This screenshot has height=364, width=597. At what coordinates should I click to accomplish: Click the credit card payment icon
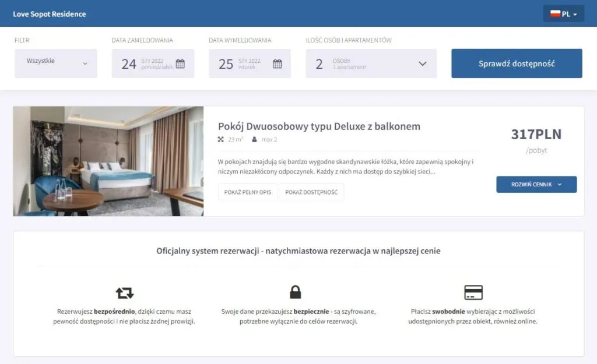(475, 292)
